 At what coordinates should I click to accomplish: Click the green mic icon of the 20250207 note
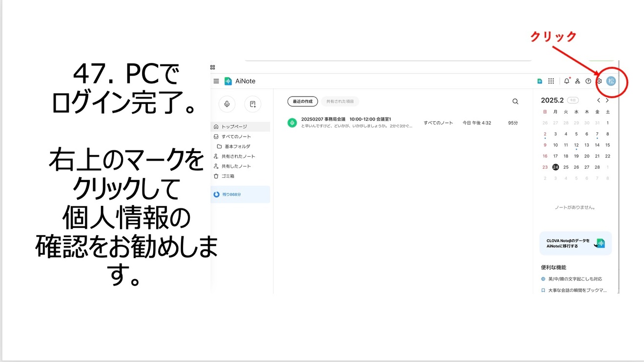(x=292, y=123)
